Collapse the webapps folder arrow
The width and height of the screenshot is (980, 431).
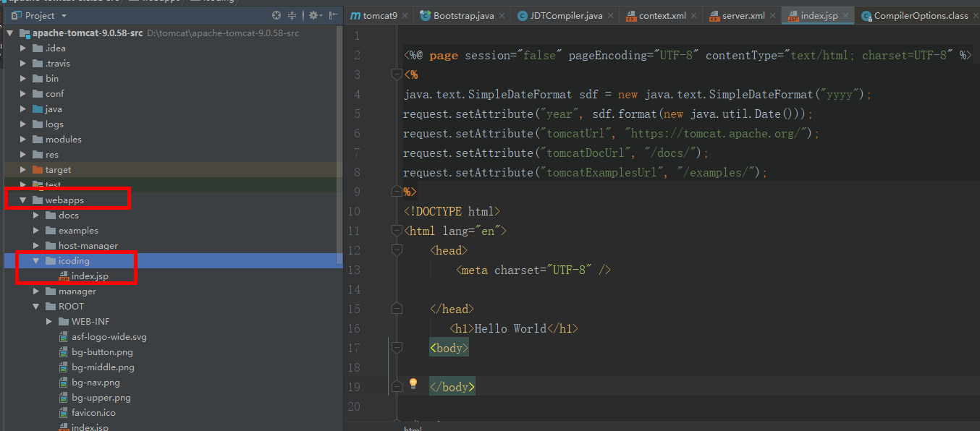[x=22, y=200]
